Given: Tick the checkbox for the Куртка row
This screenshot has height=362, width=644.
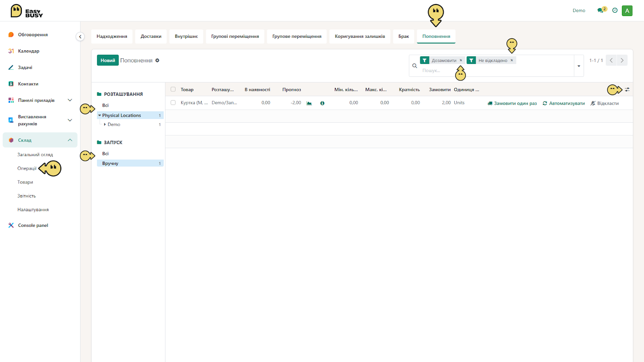Looking at the screenshot, I should [x=173, y=103].
